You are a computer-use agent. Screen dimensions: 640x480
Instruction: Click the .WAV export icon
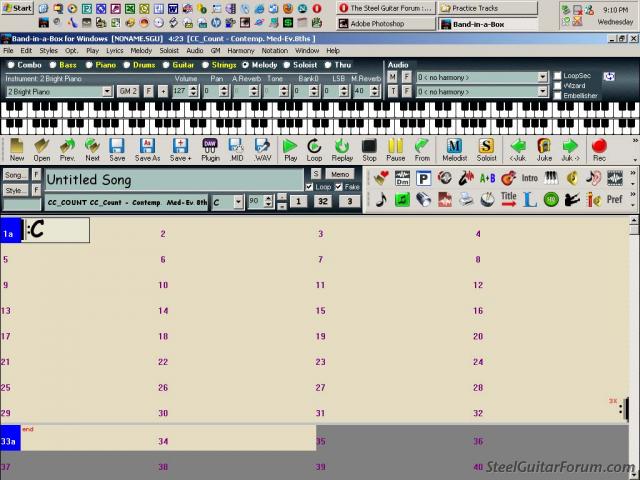[x=262, y=150]
